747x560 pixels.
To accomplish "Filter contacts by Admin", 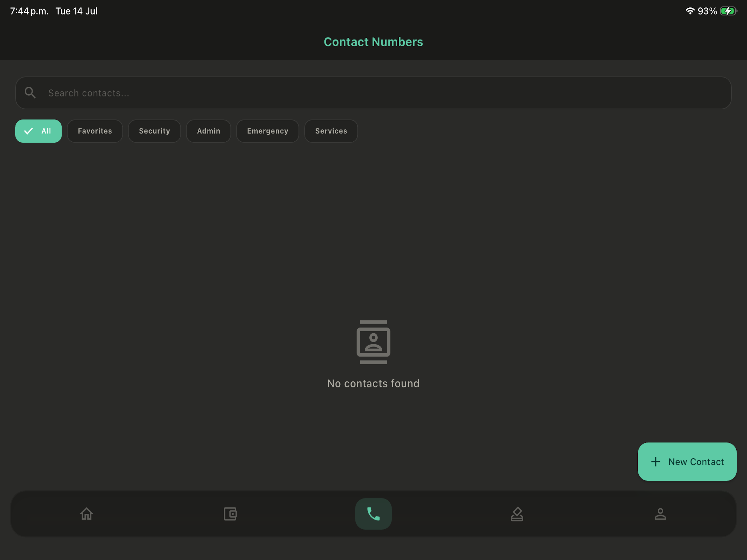I will (x=208, y=131).
